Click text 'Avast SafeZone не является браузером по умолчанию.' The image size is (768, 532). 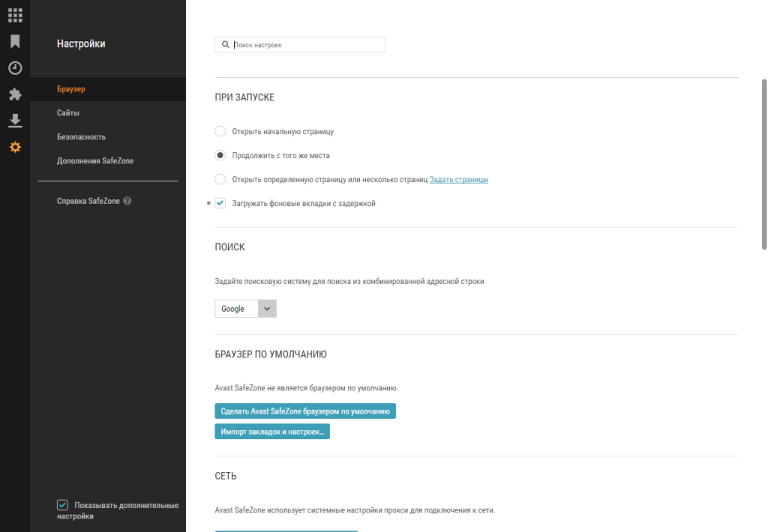(307, 388)
